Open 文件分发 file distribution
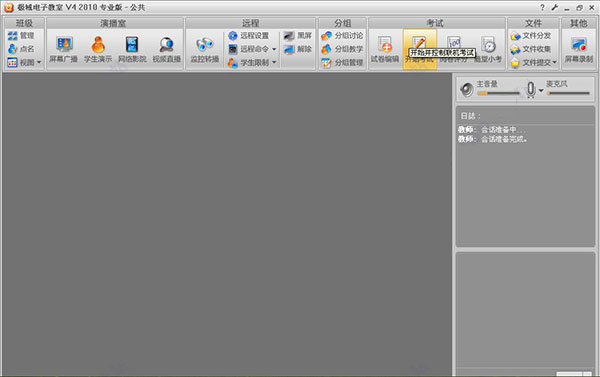The image size is (600, 377). [x=531, y=36]
